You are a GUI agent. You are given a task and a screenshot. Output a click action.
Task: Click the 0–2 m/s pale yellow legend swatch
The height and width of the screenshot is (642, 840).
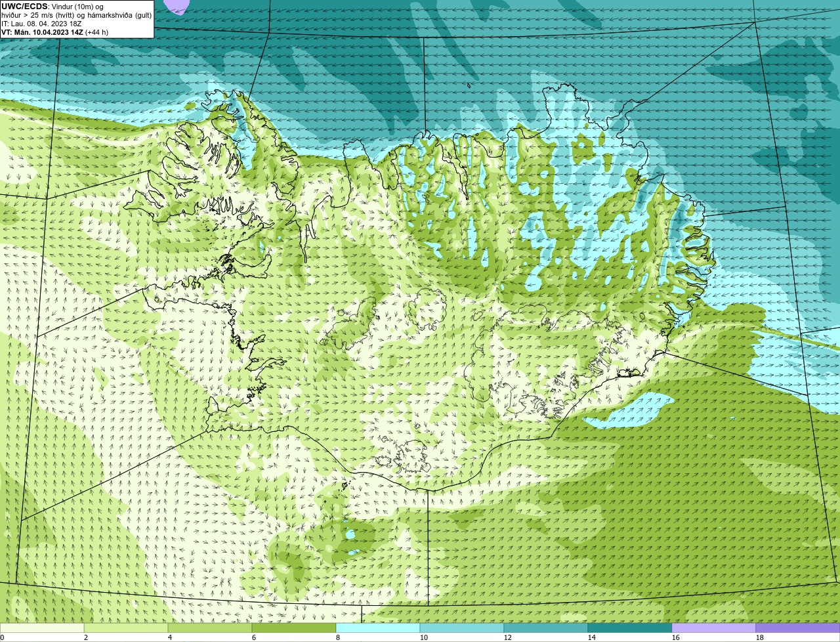click(x=42, y=628)
